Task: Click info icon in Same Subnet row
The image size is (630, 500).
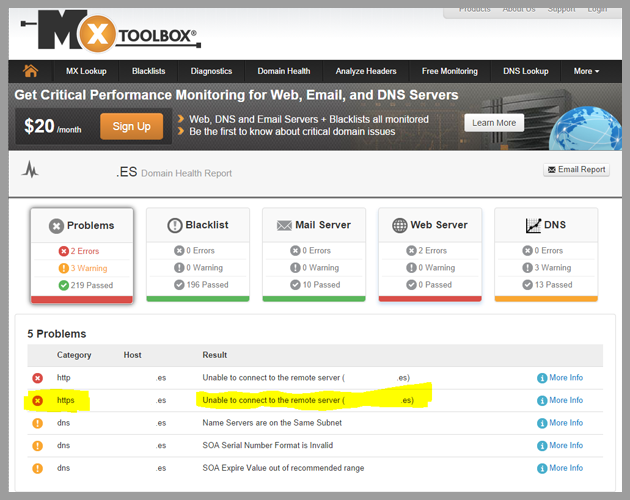Action: coord(542,423)
